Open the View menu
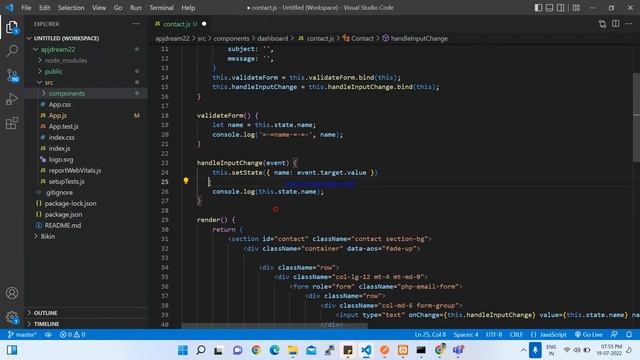This screenshot has height=360, width=640. click(99, 8)
